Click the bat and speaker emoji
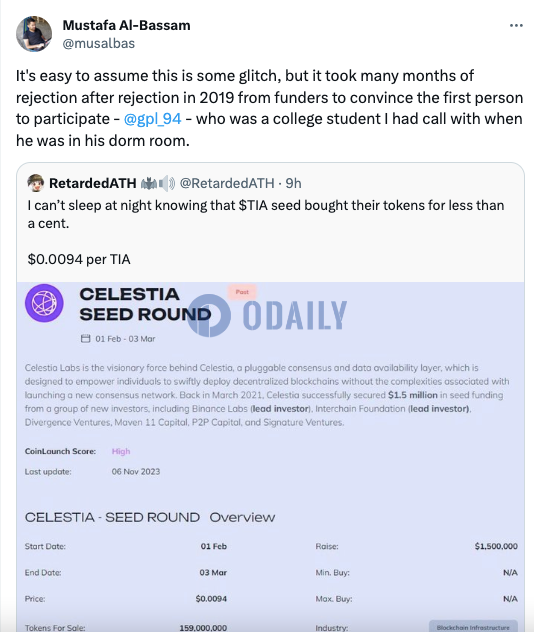This screenshot has width=534, height=632. pos(158,183)
